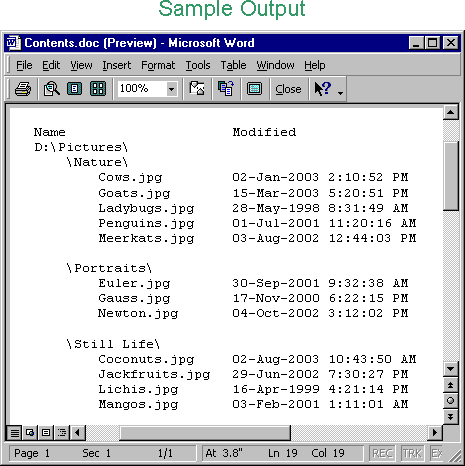Viewport: 465px width, 466px height.
Task: Click the Word document icon in title bar
Action: tap(13, 43)
